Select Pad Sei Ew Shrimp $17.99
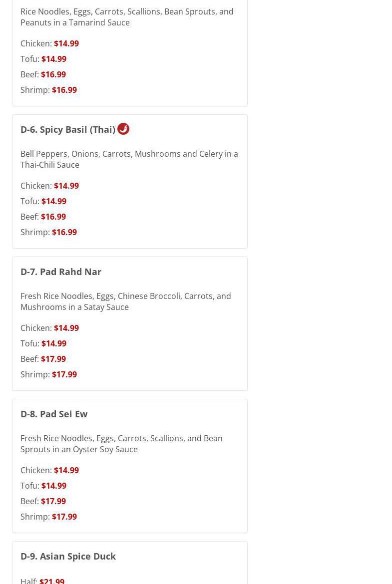The image size is (392, 584). pyautogui.click(x=64, y=517)
